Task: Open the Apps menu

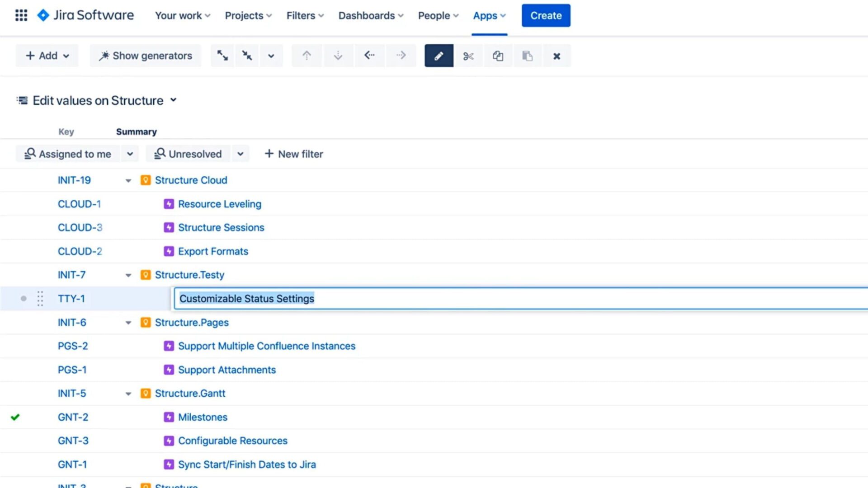Action: coord(489,15)
